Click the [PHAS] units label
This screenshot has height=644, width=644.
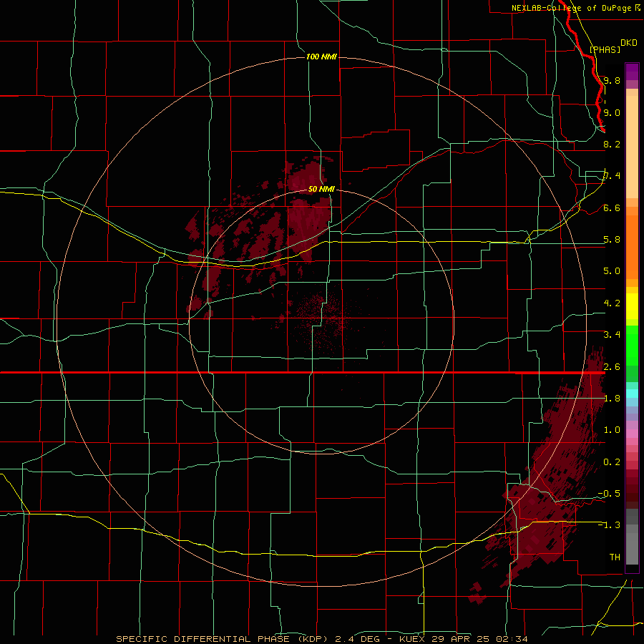click(x=605, y=49)
